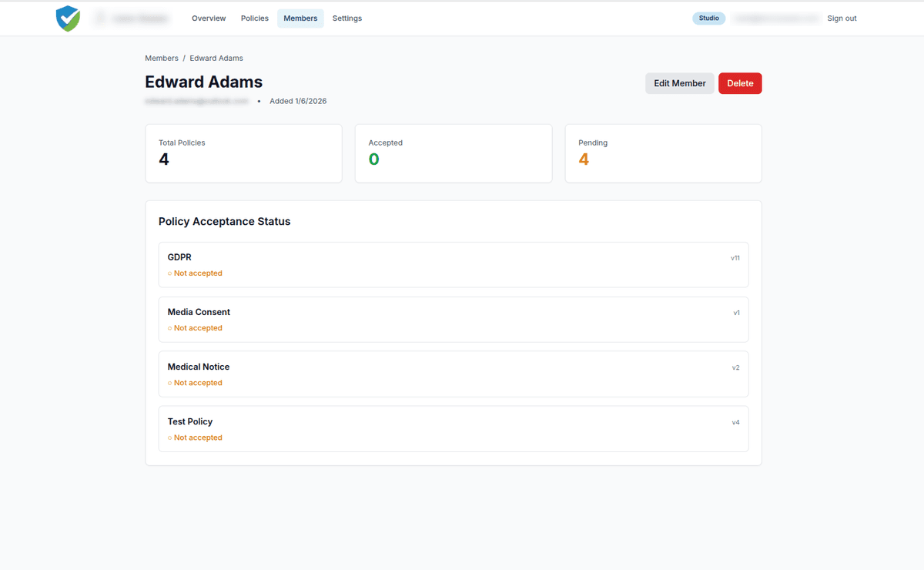Click the Accepted count card showing 0

(453, 153)
